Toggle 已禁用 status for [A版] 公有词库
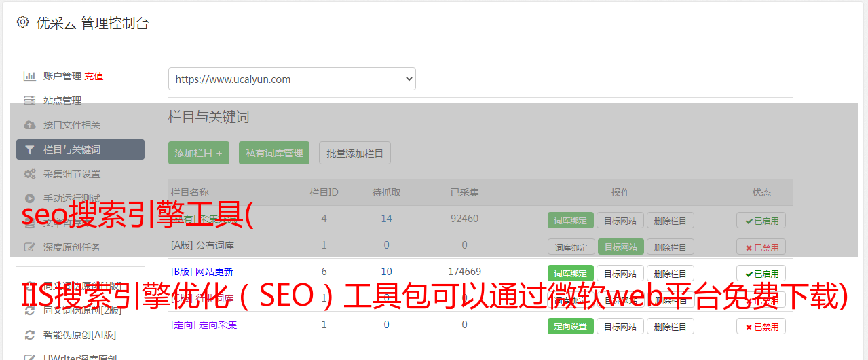Image resolution: width=868 pixels, height=360 pixels. 761,247
